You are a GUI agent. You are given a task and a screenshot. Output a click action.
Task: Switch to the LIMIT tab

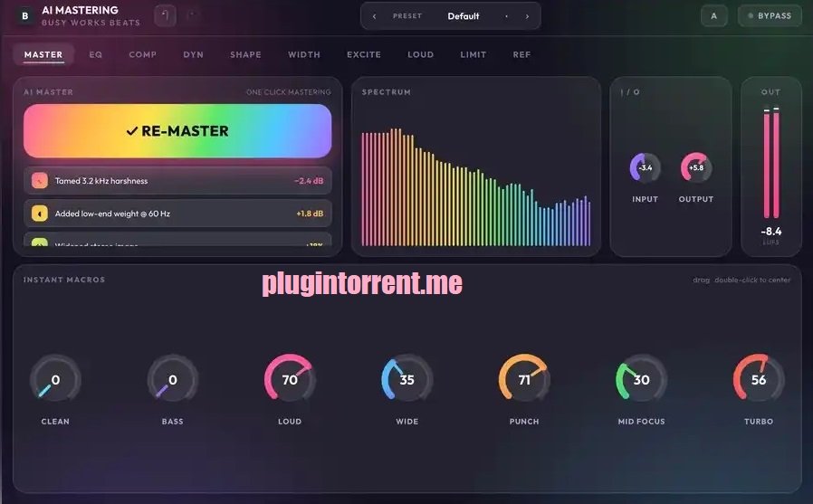click(473, 54)
